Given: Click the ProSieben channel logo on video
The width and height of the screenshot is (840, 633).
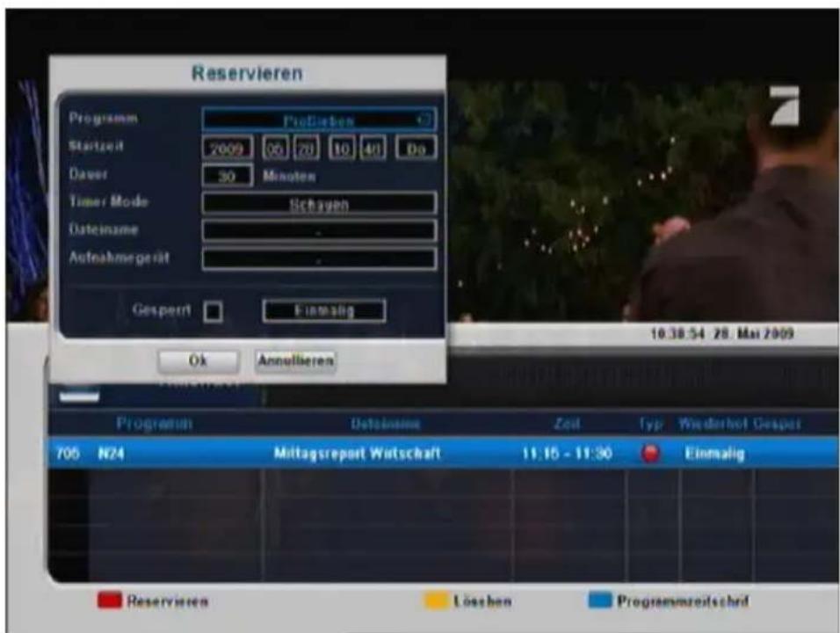Looking at the screenshot, I should 785,105.
